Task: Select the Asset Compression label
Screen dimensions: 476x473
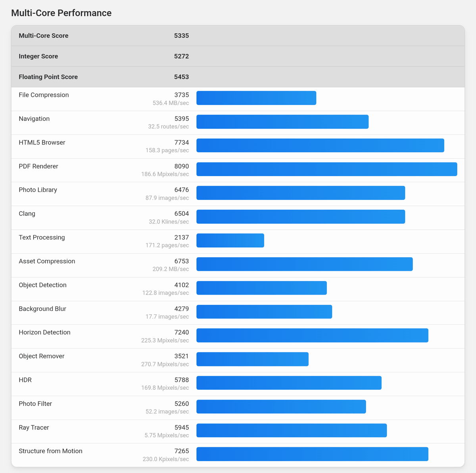Action: (x=47, y=261)
